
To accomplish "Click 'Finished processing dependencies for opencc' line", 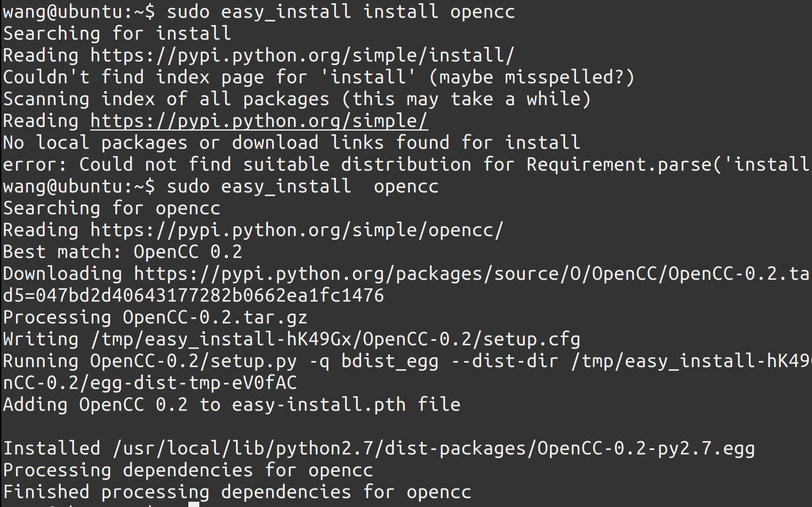I will tap(237, 492).
